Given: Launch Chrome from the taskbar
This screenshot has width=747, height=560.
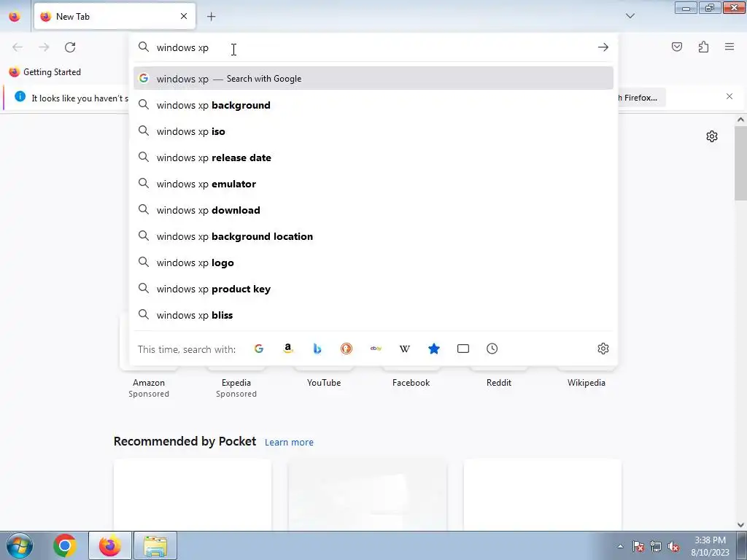Looking at the screenshot, I should 65,545.
